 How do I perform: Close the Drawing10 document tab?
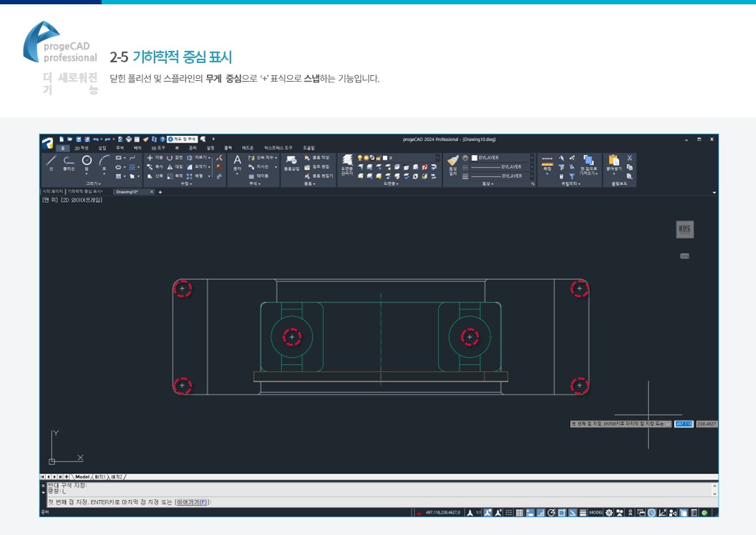click(x=151, y=192)
